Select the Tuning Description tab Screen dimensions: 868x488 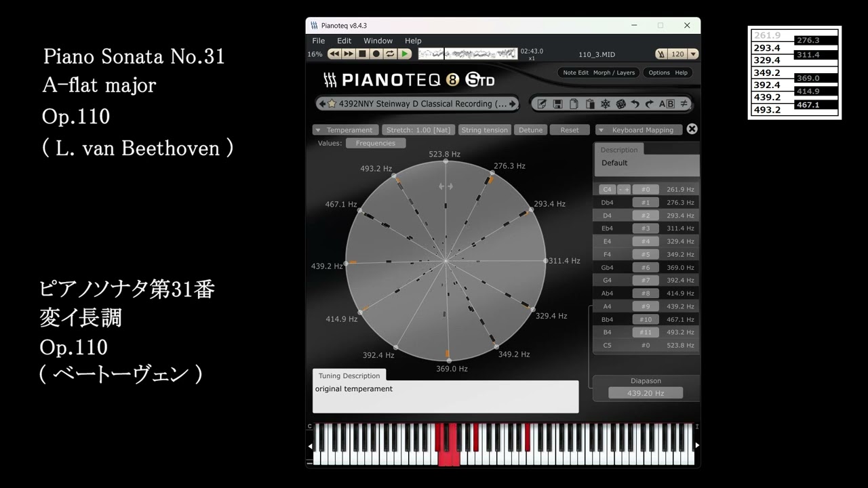[349, 375]
